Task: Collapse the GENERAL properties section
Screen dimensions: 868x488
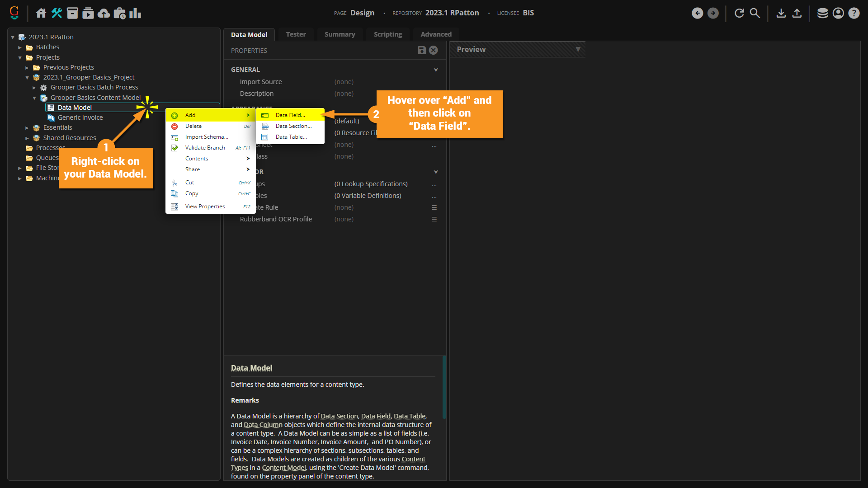Action: (436, 70)
